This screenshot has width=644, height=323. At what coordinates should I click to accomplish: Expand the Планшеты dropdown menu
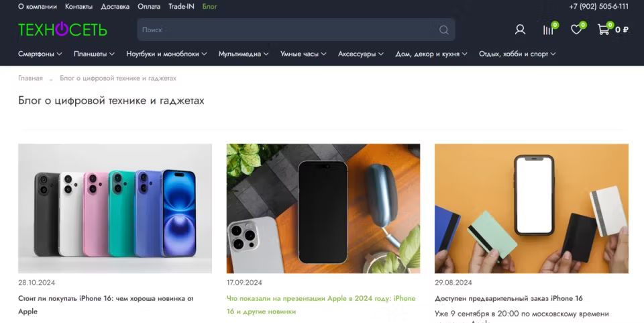[x=94, y=54]
